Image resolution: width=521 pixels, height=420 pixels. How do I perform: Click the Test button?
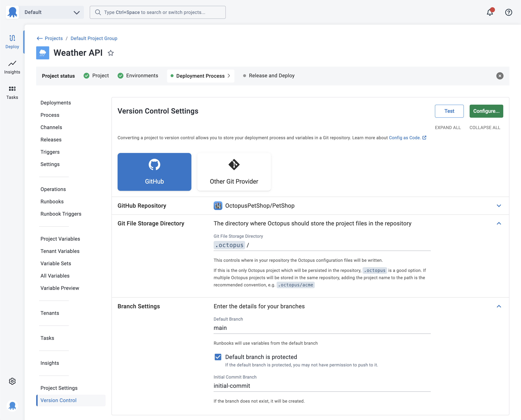click(449, 111)
